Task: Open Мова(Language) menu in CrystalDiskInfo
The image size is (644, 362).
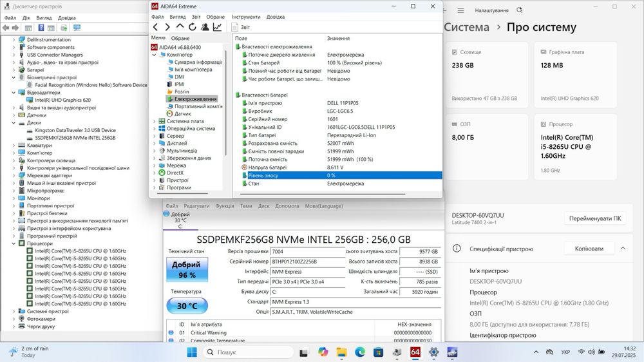Action: [x=324, y=206]
